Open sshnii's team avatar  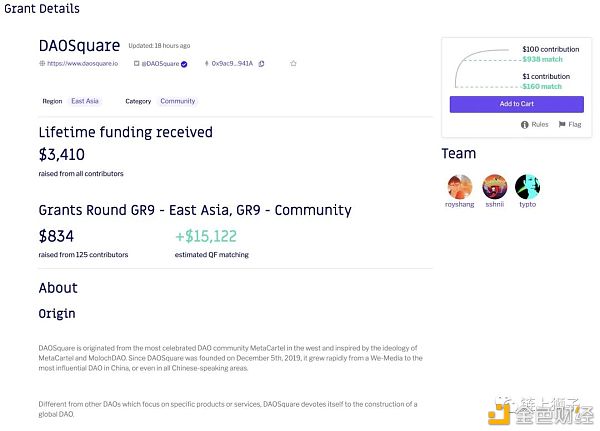point(494,187)
